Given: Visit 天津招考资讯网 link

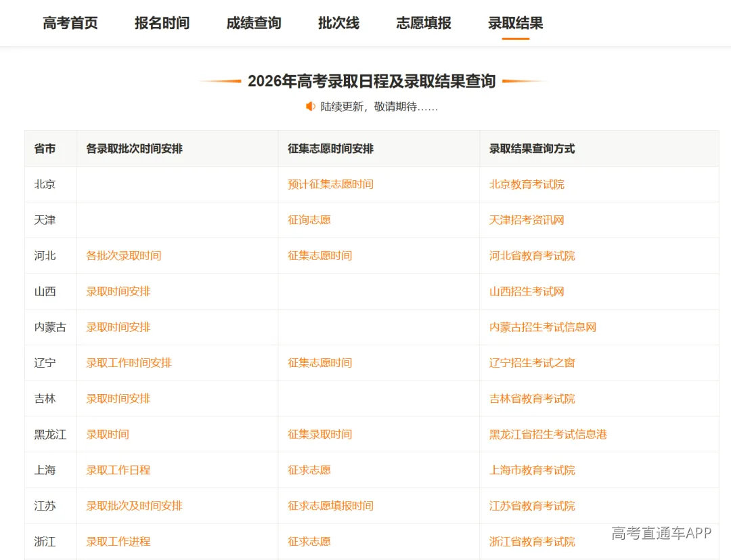Looking at the screenshot, I should coord(527,219).
